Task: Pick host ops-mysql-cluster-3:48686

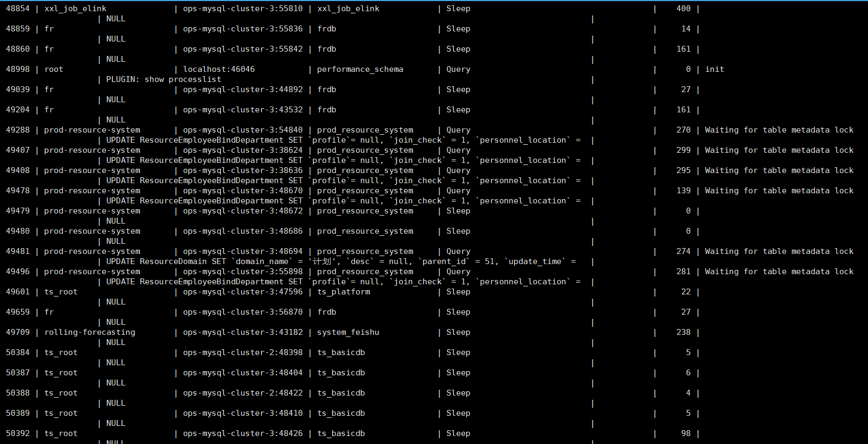Action: [x=243, y=231]
